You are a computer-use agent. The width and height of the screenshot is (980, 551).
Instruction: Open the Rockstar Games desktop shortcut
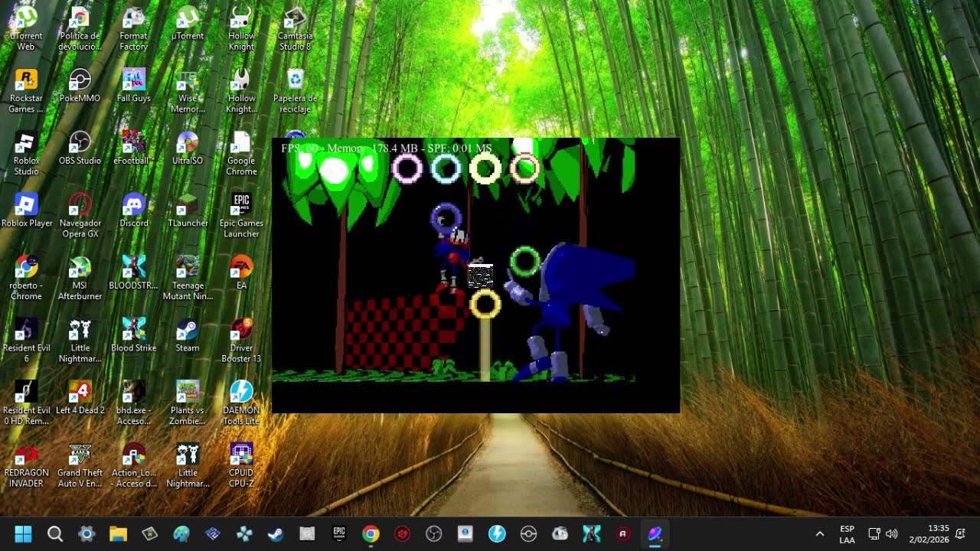26,91
